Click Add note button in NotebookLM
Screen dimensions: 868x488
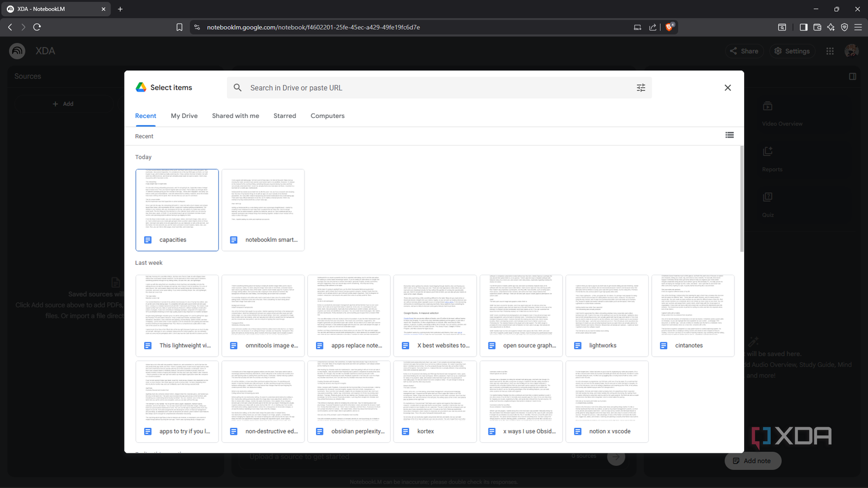[753, 461]
